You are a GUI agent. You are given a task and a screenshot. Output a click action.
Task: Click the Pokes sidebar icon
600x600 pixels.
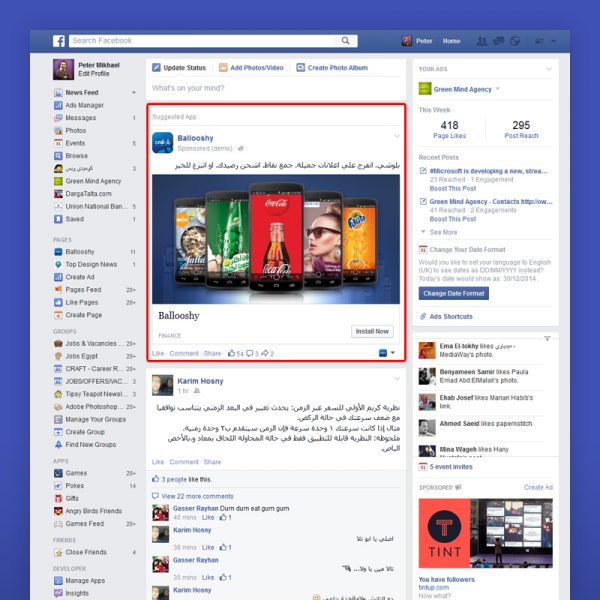click(x=58, y=486)
